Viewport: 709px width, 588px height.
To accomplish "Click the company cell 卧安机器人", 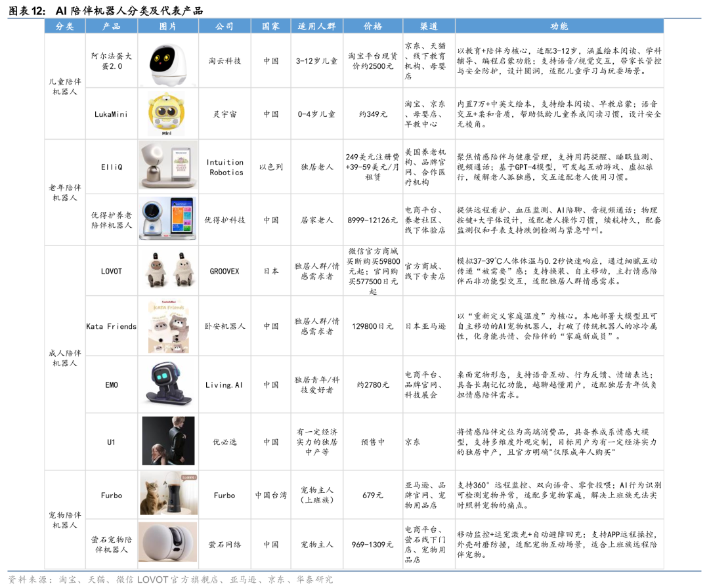I will tap(225, 326).
